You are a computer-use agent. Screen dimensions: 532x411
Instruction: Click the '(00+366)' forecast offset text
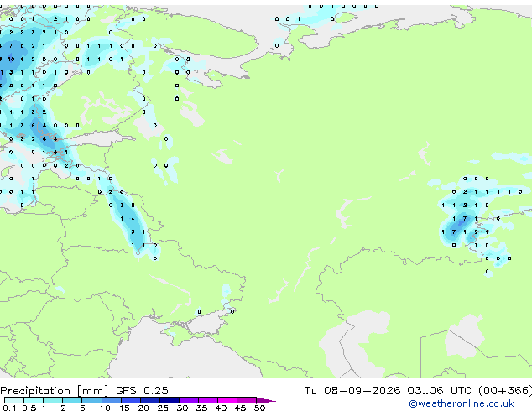[x=505, y=391]
